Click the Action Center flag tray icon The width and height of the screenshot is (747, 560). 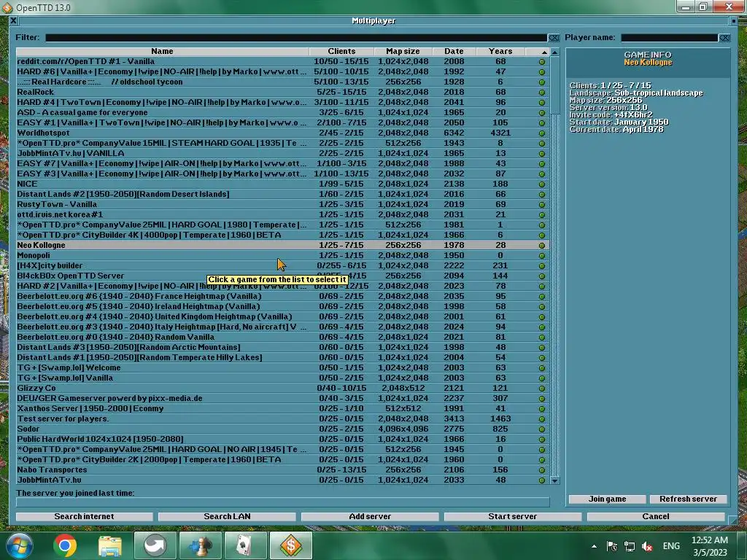(x=612, y=546)
